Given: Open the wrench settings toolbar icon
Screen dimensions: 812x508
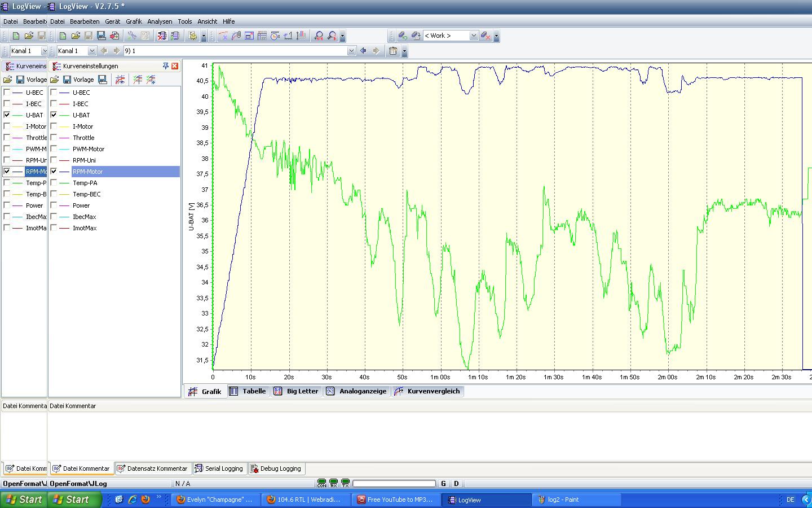Looking at the screenshot, I should 132,36.
